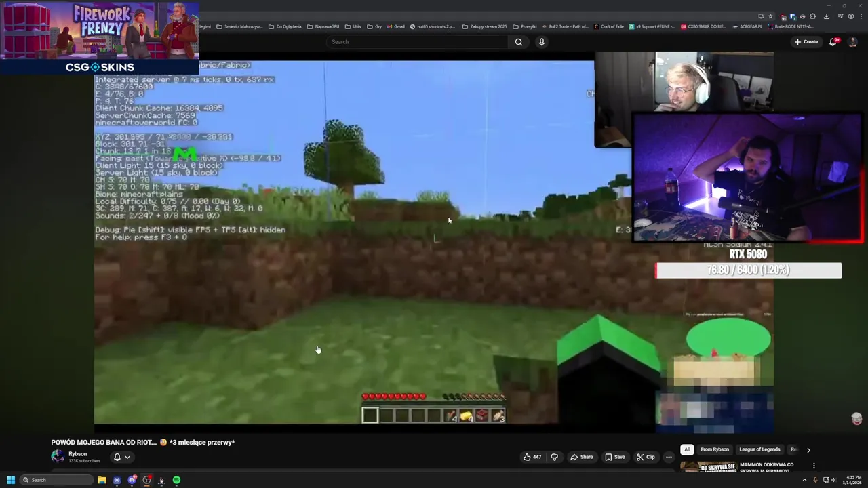Screen dimensions: 868x488
Task: Open the Przesyłki bookmark folder
Action: coord(525,26)
